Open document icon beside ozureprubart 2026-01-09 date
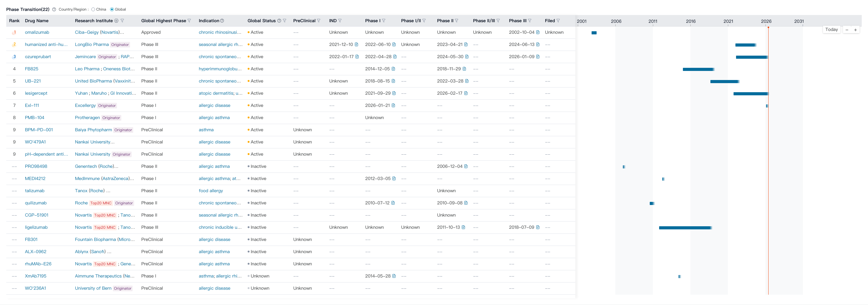 538,57
